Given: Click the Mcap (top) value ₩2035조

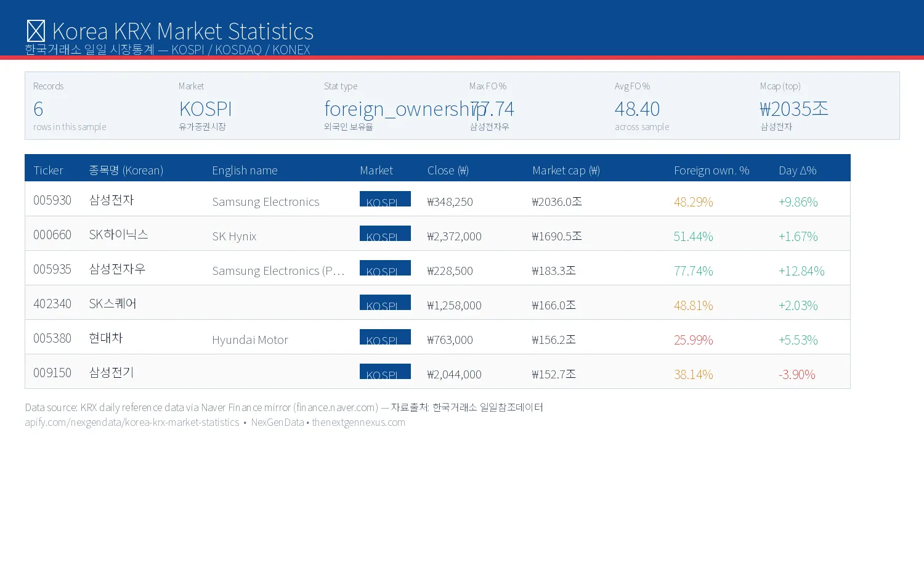Looking at the screenshot, I should tap(794, 109).
